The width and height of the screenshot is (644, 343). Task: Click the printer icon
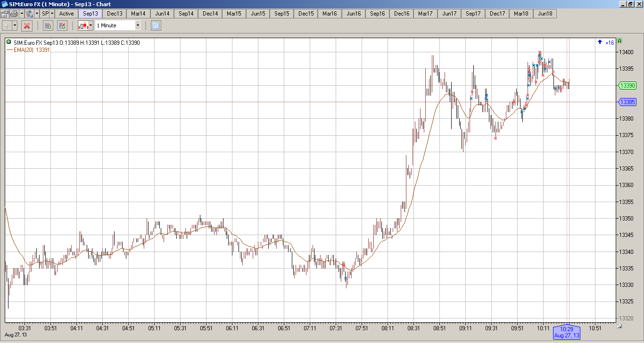pos(14,14)
